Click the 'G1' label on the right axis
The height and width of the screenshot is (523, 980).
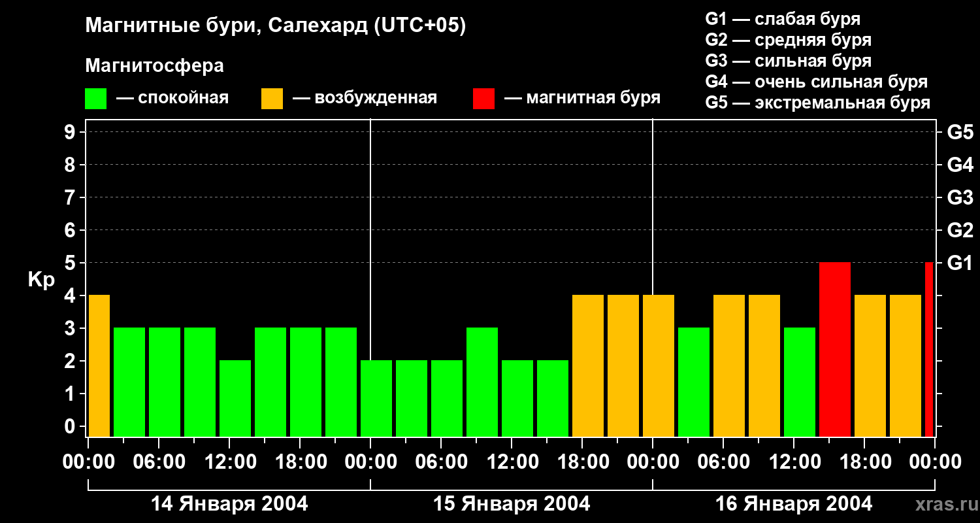coord(960,263)
